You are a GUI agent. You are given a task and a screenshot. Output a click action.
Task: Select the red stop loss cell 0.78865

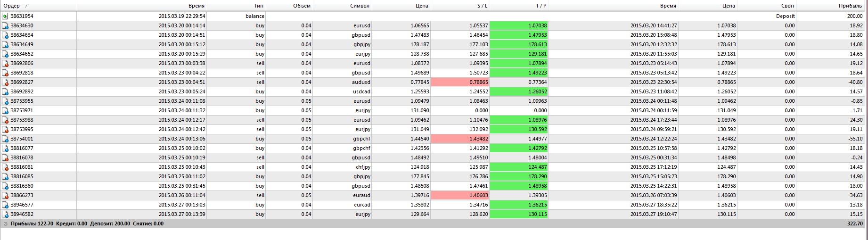pyautogui.click(x=460, y=82)
